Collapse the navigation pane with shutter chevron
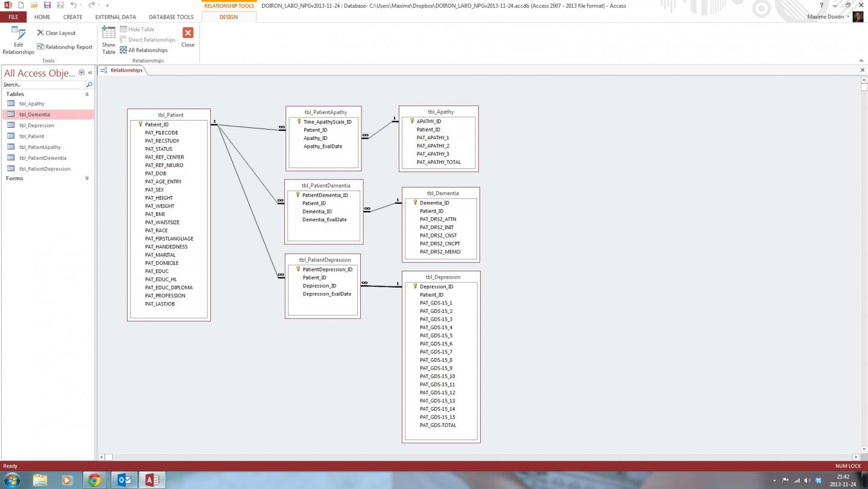868x489 pixels. click(90, 73)
